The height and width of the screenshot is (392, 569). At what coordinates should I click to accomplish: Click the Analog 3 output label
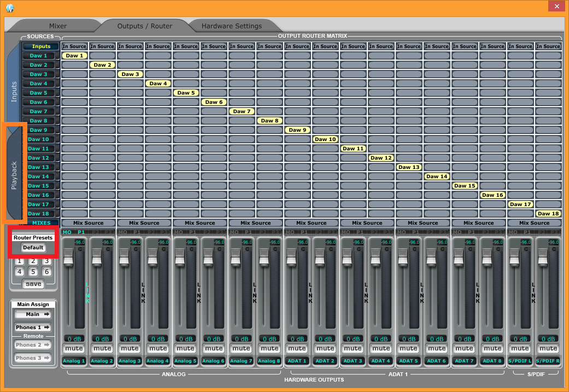coord(130,361)
